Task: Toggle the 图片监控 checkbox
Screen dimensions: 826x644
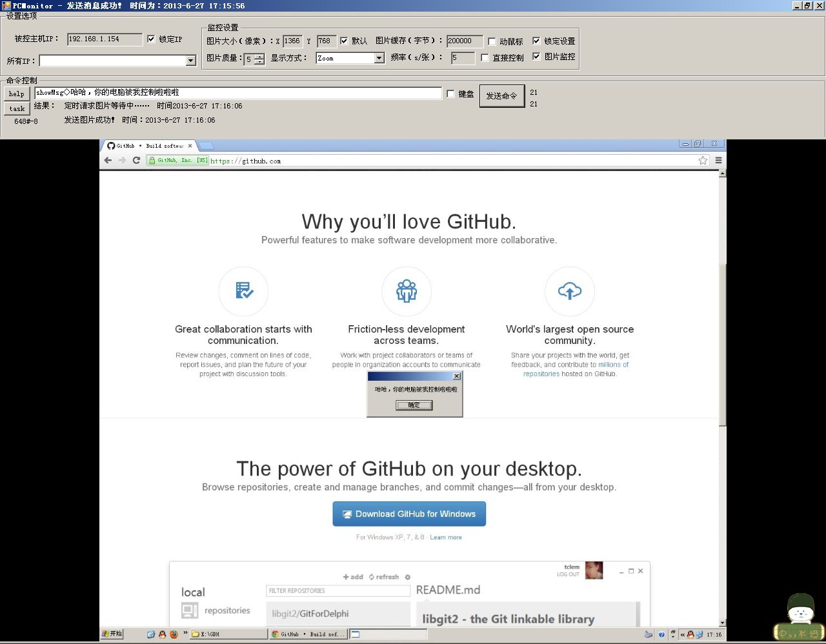Action: (x=536, y=56)
